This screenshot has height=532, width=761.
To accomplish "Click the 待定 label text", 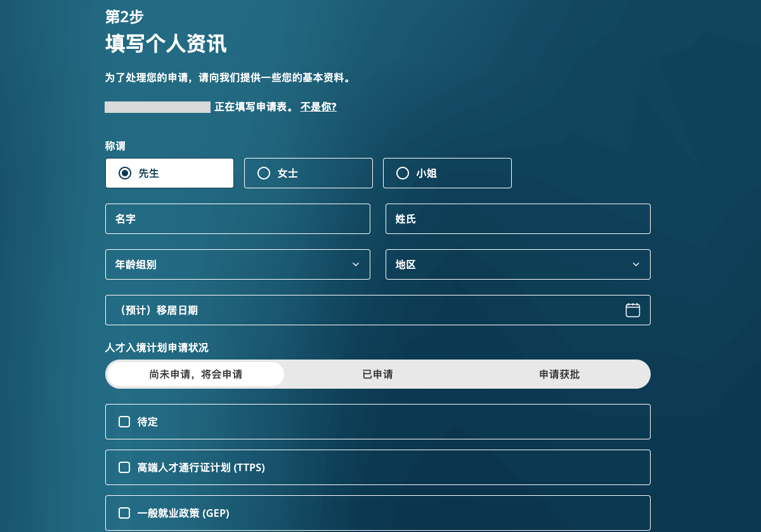I will pos(147,421).
